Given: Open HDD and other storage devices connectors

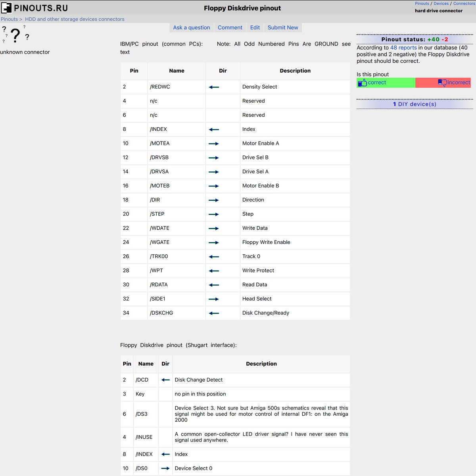Looking at the screenshot, I should tap(74, 19).
